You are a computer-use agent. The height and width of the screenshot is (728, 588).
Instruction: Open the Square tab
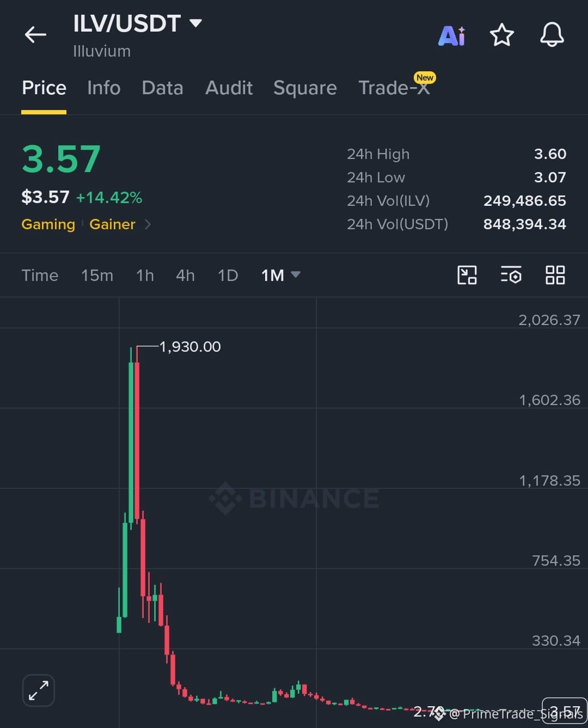[x=305, y=88]
